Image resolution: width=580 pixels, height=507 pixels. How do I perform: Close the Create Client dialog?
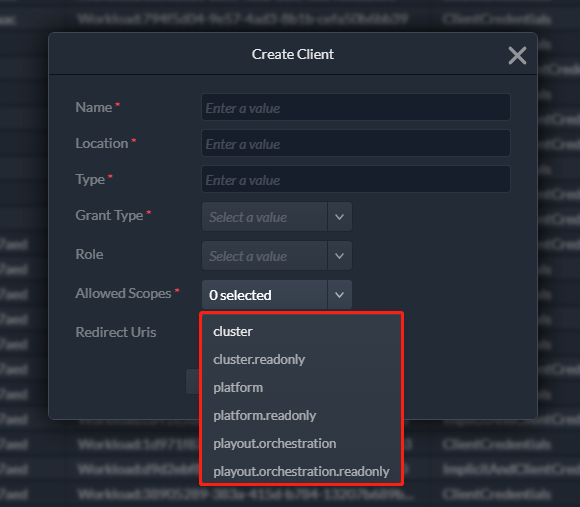coord(517,55)
